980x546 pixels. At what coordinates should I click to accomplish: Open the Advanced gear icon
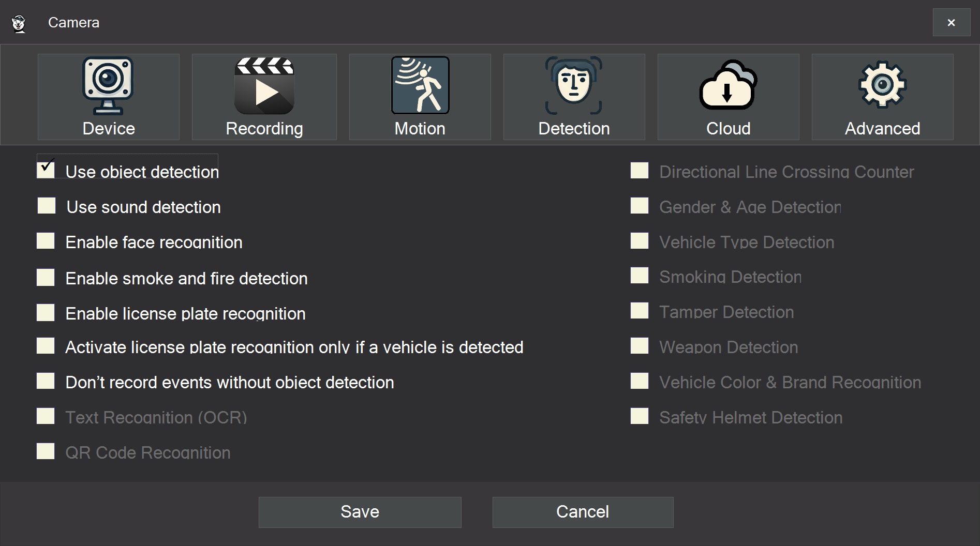pyautogui.click(x=882, y=86)
